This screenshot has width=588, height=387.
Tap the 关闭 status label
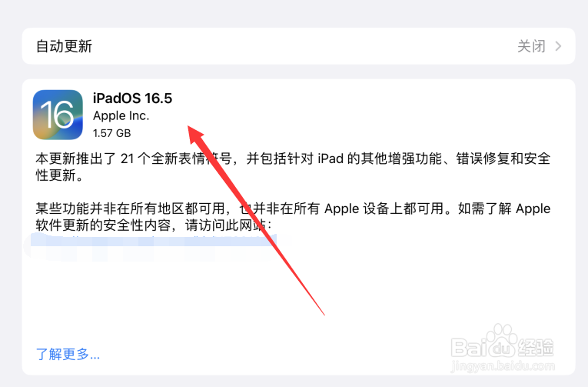tap(531, 46)
